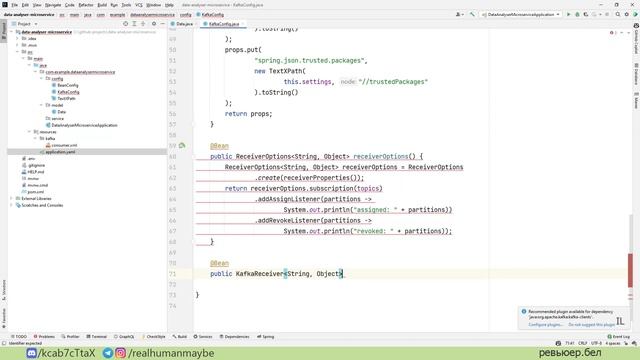Click red error stripe on editor scrollbar
The image size is (640, 360).
point(630,269)
